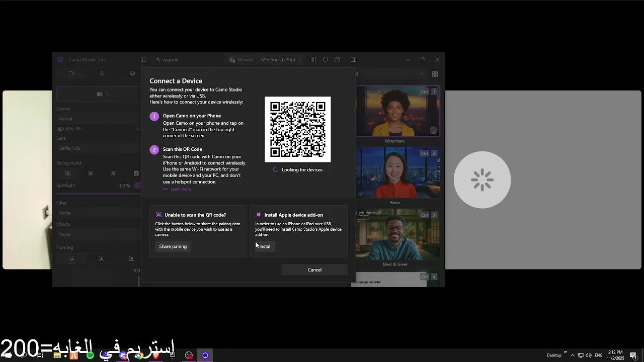Viewport: 644px width, 362px height.
Task: Click the Upgrade button in title bar
Action: [167, 59]
